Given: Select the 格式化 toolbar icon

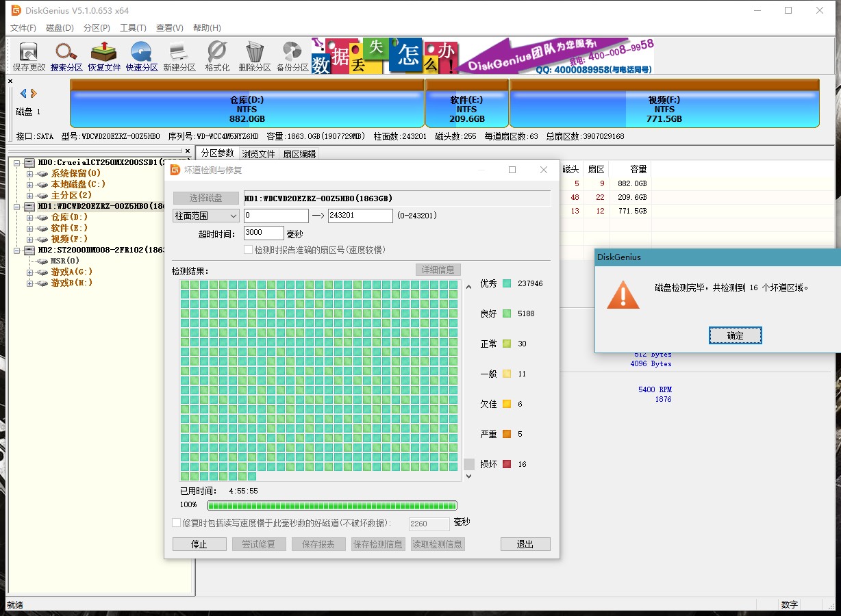Looking at the screenshot, I should click(217, 57).
